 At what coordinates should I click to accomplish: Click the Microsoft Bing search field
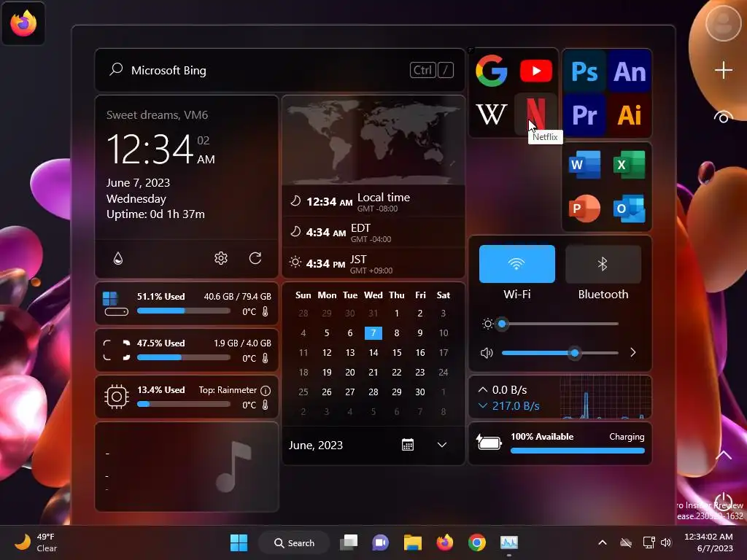coord(279,70)
